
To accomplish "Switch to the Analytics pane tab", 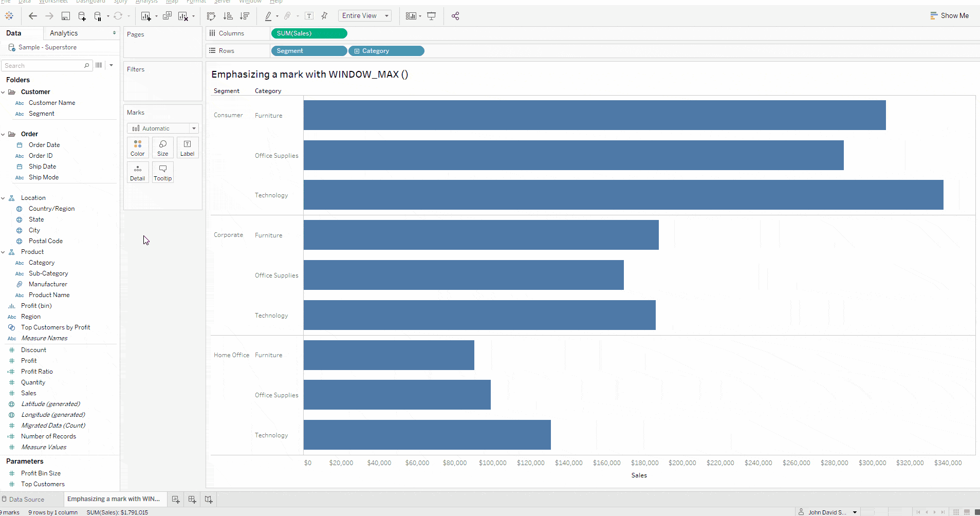I will [64, 33].
